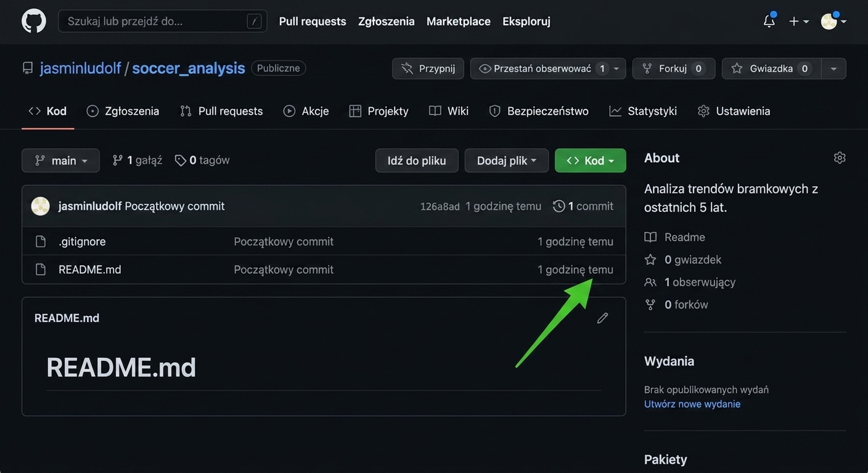Expand the star lists dropdown arrow
The width and height of the screenshot is (868, 473).
tap(833, 68)
